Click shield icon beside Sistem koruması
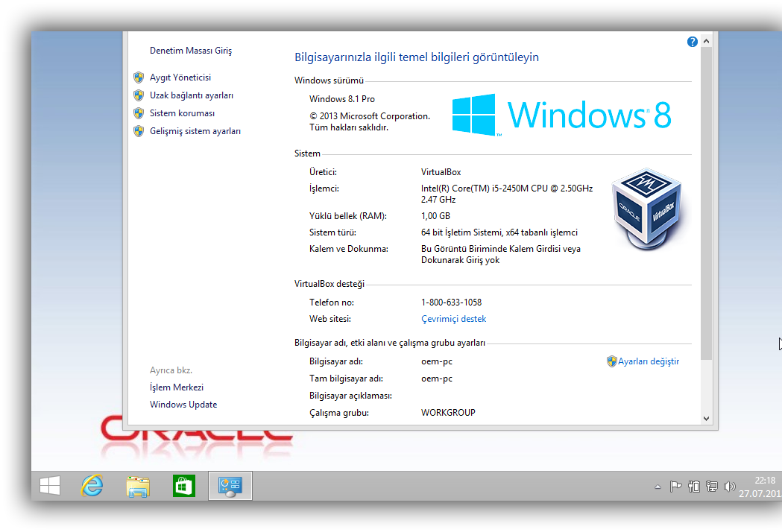The image size is (782, 532). [139, 113]
